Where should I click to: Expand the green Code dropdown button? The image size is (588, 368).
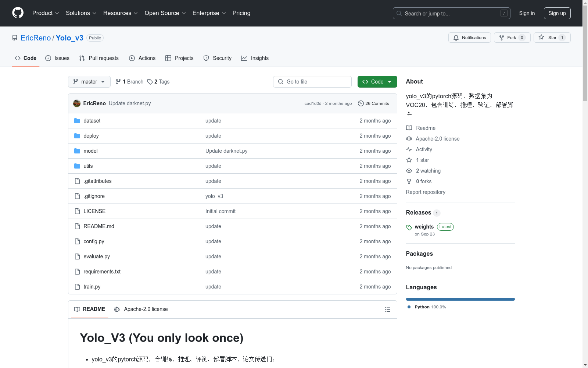[377, 82]
